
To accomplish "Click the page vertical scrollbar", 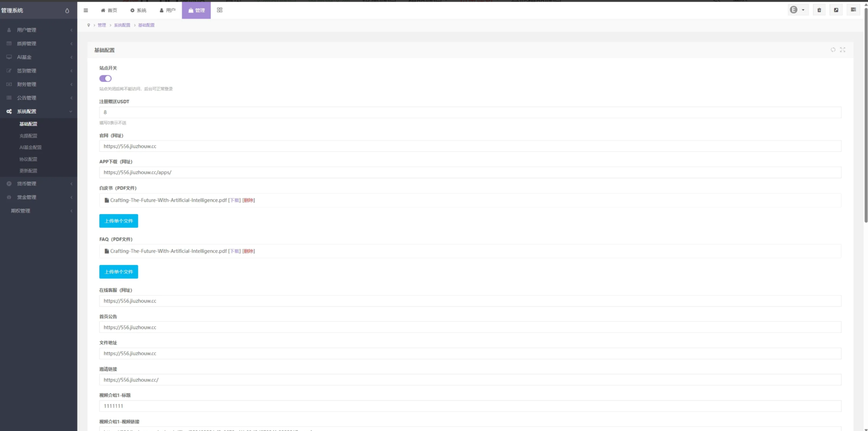I will pos(865,114).
